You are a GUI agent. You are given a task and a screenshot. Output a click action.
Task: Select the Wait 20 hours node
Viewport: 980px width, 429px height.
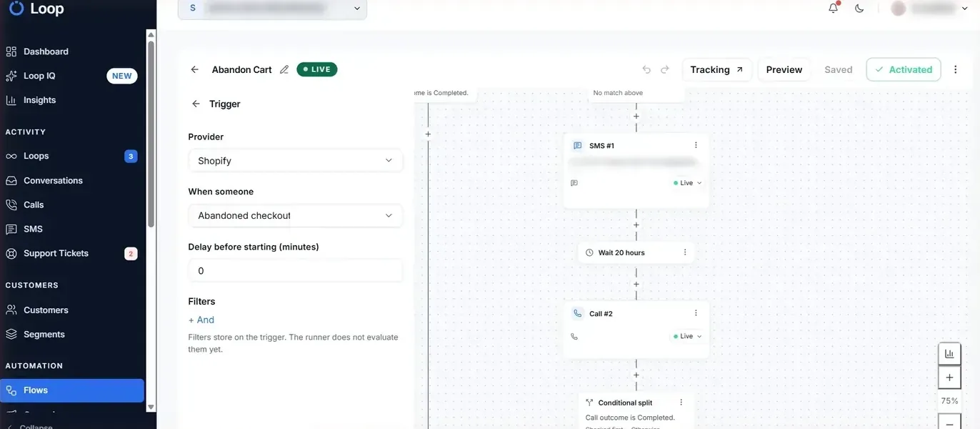pyautogui.click(x=636, y=252)
